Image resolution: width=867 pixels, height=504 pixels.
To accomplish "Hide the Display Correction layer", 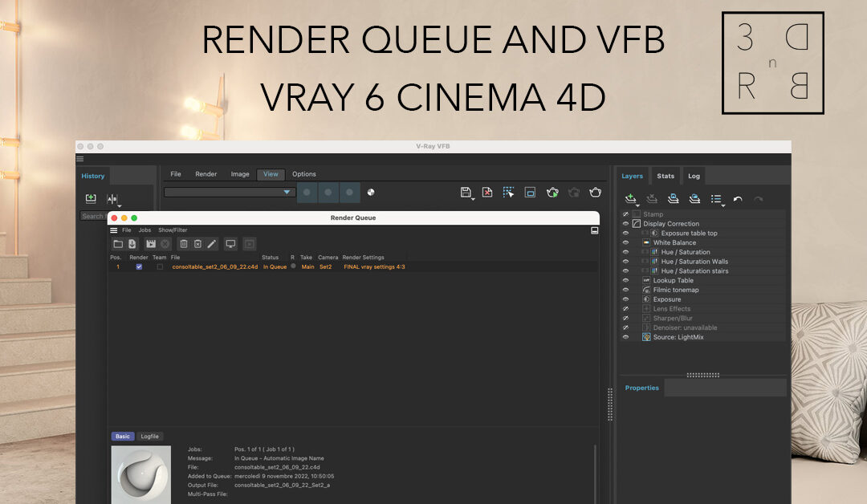I will [625, 224].
